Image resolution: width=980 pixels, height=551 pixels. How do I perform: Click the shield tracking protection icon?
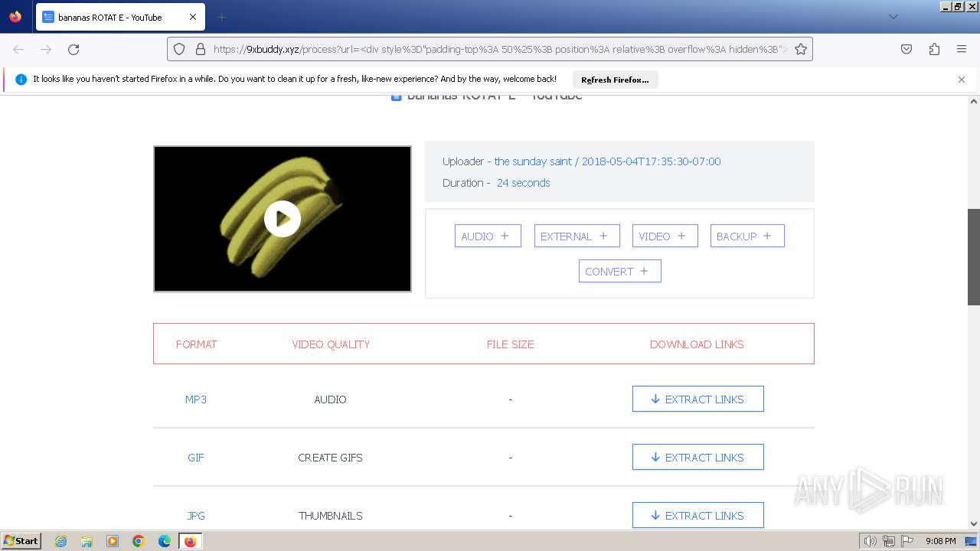[179, 49]
